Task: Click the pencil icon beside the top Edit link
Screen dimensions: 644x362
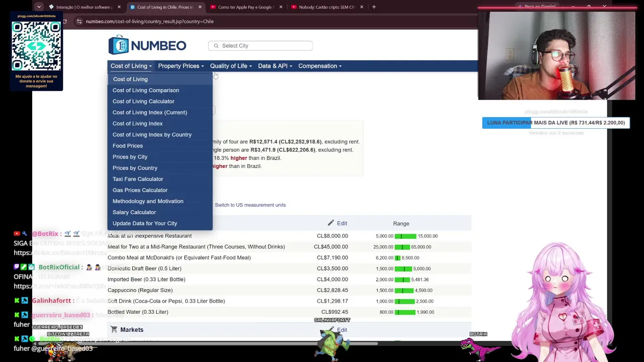Action: pyautogui.click(x=331, y=223)
